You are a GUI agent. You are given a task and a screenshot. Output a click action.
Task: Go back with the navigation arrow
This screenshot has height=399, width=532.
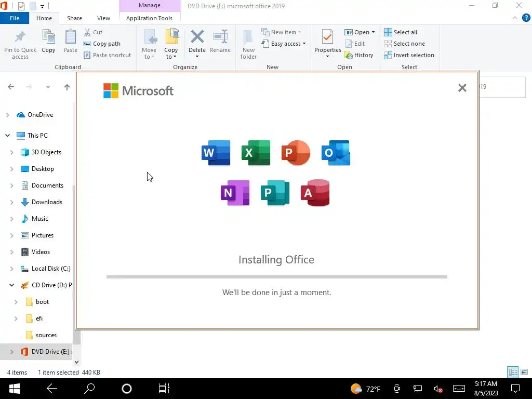pyautogui.click(x=11, y=87)
